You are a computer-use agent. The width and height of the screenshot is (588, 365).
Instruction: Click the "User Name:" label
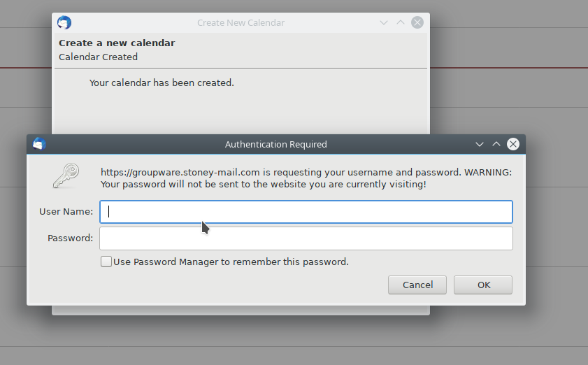pyautogui.click(x=66, y=211)
